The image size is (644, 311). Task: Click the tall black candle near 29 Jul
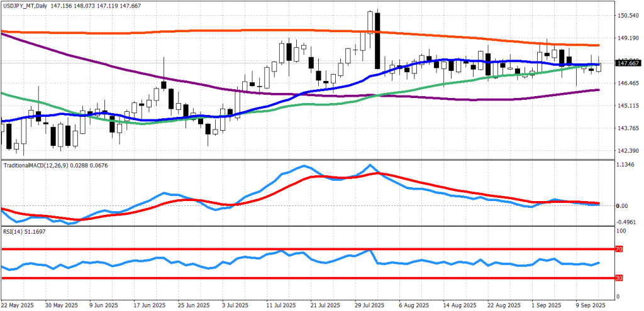[377, 41]
